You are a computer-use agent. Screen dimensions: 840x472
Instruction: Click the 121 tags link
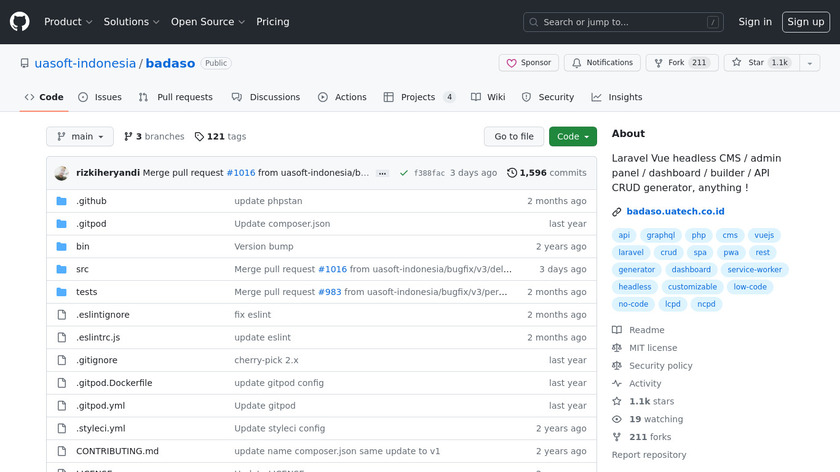220,137
